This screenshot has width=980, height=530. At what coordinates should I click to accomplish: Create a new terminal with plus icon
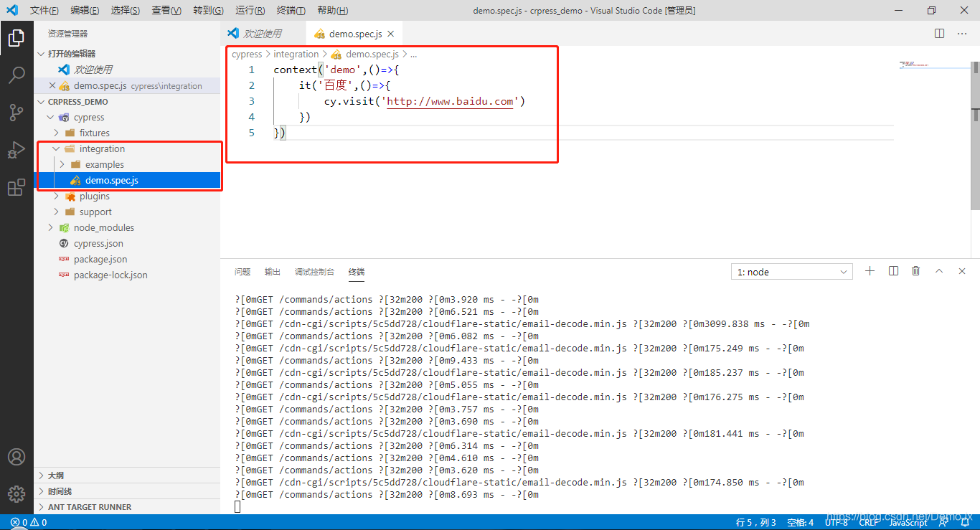click(870, 271)
